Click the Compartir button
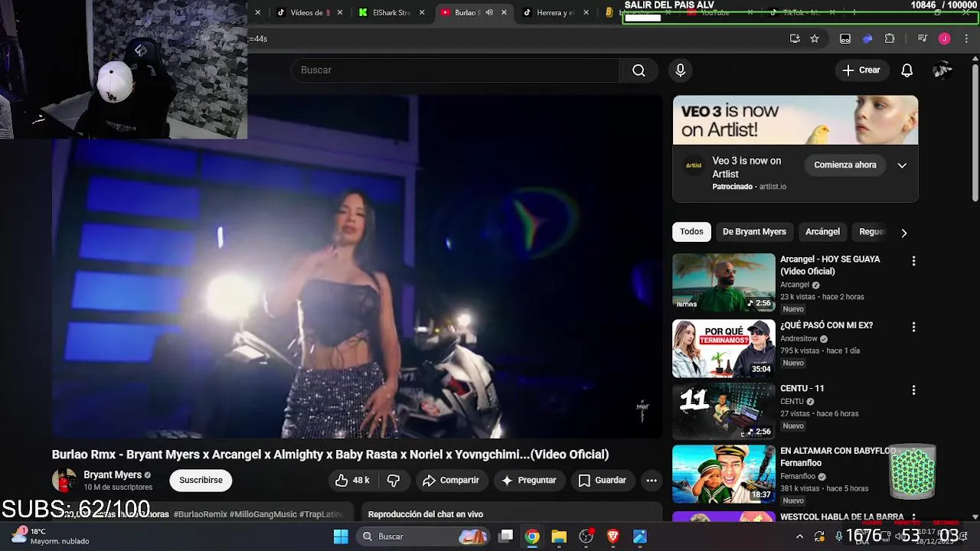The height and width of the screenshot is (551, 980). (x=451, y=481)
